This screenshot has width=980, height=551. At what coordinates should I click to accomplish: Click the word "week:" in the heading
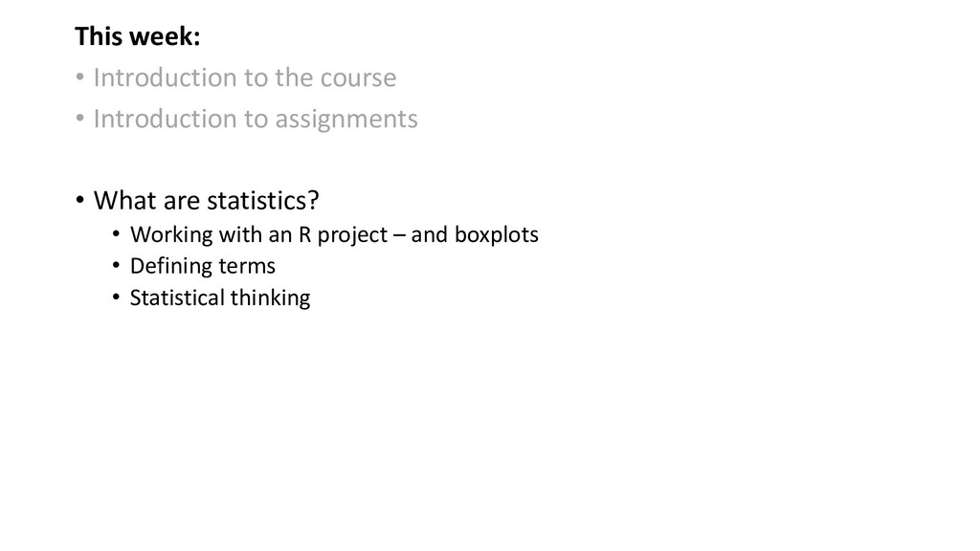(x=165, y=36)
